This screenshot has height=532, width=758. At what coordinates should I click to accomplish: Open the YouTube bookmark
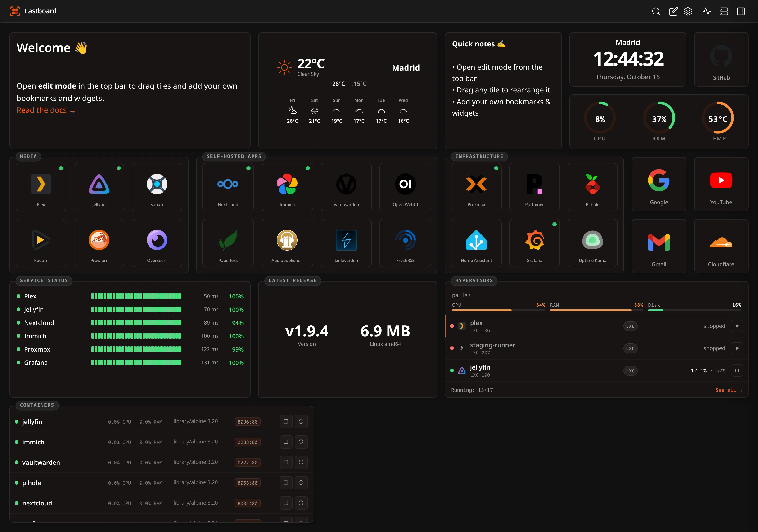[721, 184]
